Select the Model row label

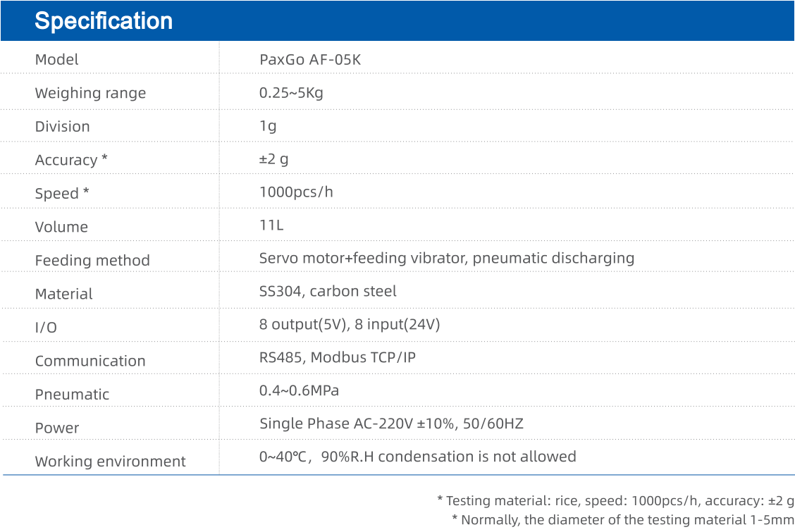click(57, 60)
